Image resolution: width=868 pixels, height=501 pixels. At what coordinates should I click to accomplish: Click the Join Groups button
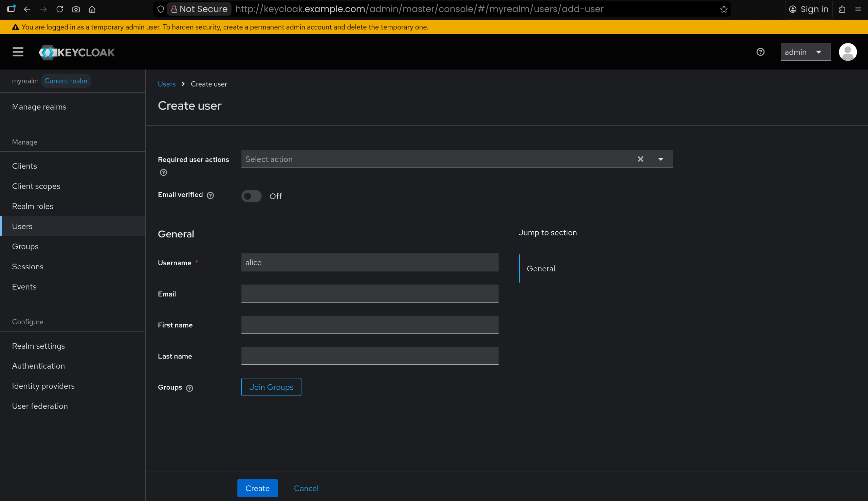click(271, 387)
